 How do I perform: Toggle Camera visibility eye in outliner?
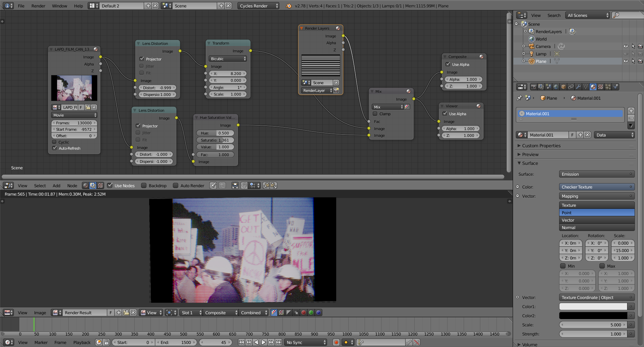point(625,46)
